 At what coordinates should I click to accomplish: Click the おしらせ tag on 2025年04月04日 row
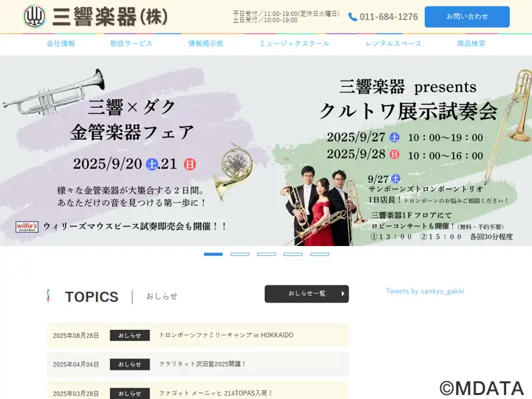coord(130,364)
